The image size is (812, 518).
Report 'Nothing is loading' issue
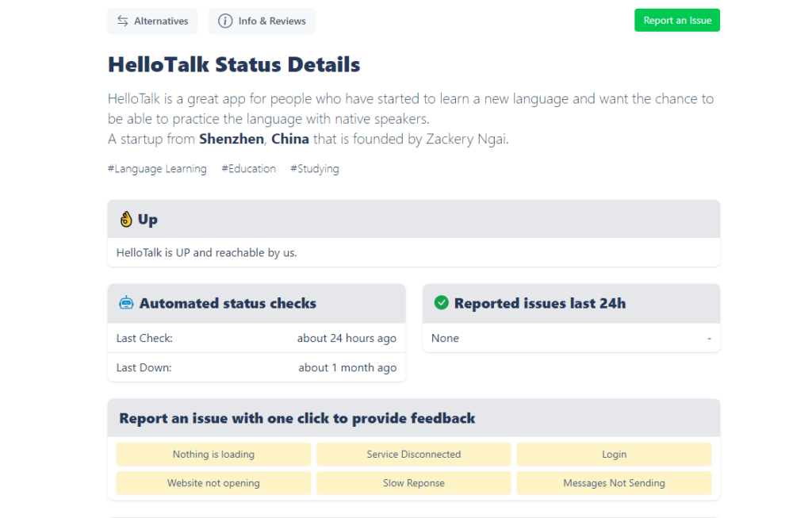coord(213,455)
